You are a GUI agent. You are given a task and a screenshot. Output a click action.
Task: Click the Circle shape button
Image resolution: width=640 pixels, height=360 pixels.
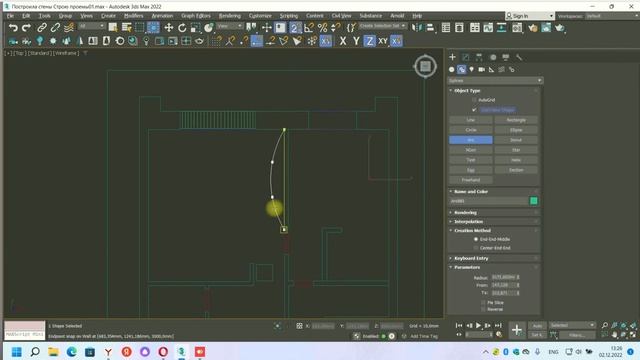click(x=471, y=130)
